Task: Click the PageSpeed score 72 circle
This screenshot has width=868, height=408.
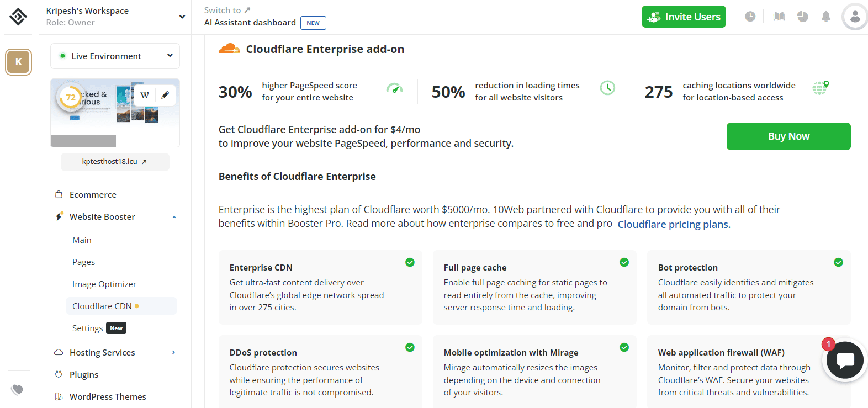Action: [x=71, y=97]
